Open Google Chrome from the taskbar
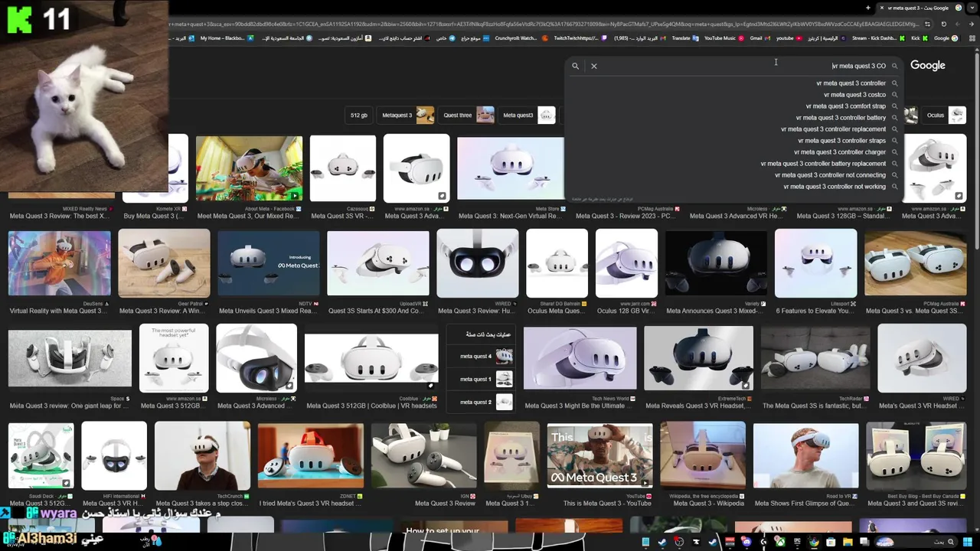Screen dimensions: 980x551 (813, 542)
